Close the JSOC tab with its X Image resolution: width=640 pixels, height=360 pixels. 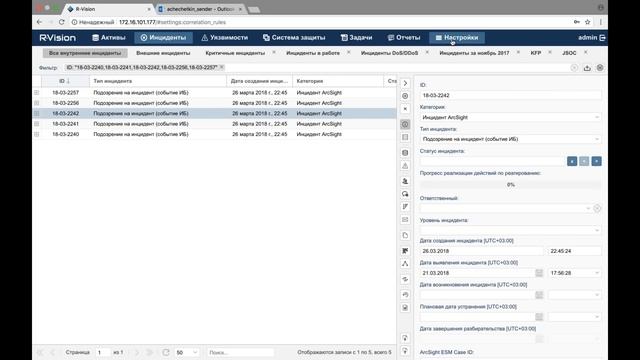pos(585,53)
